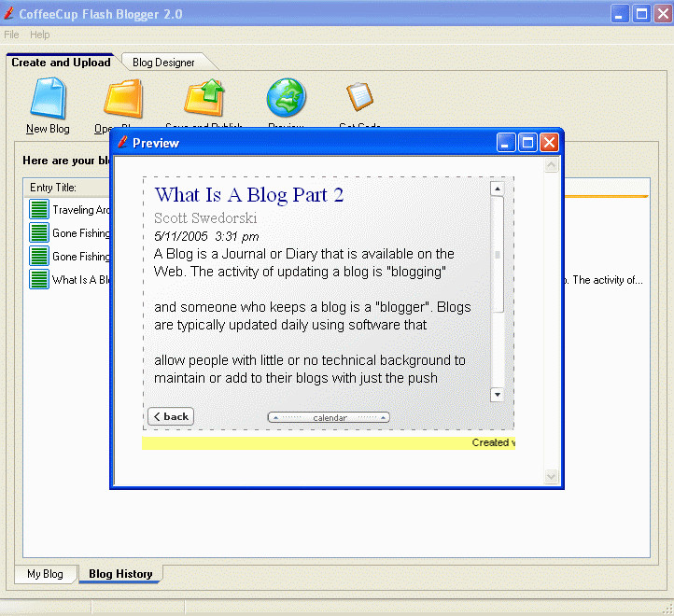This screenshot has width=674, height=616.
Task: Click the Preview window's outer scroll up arrow
Action: 552,165
